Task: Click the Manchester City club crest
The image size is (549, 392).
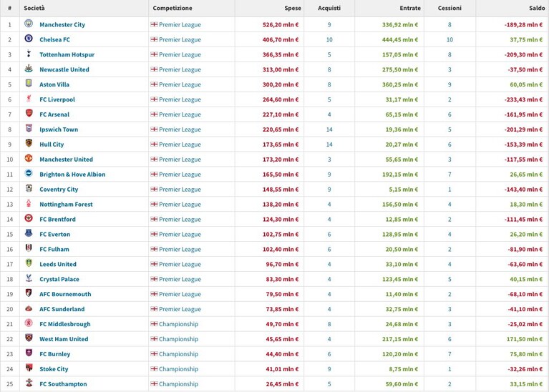Action: coord(29,24)
